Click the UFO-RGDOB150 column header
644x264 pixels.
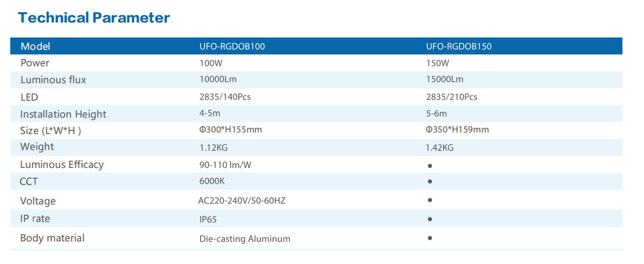(459, 47)
